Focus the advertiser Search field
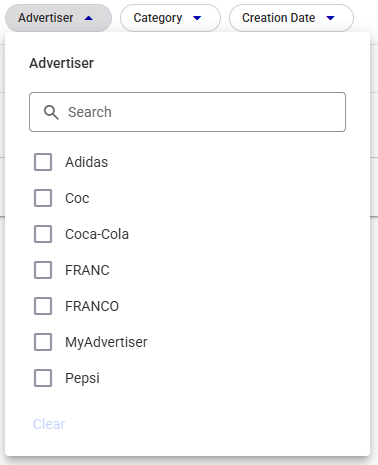Viewport: 378px width, 465px height. 187,112
